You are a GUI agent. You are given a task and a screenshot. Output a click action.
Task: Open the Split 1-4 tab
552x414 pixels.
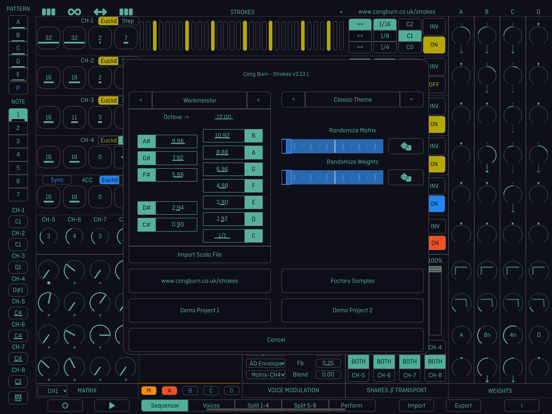pyautogui.click(x=258, y=406)
